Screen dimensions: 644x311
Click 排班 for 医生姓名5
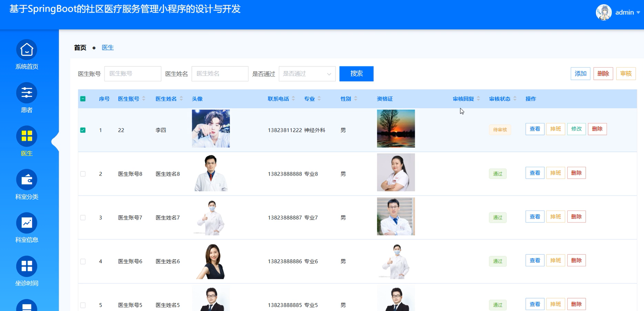(556, 304)
